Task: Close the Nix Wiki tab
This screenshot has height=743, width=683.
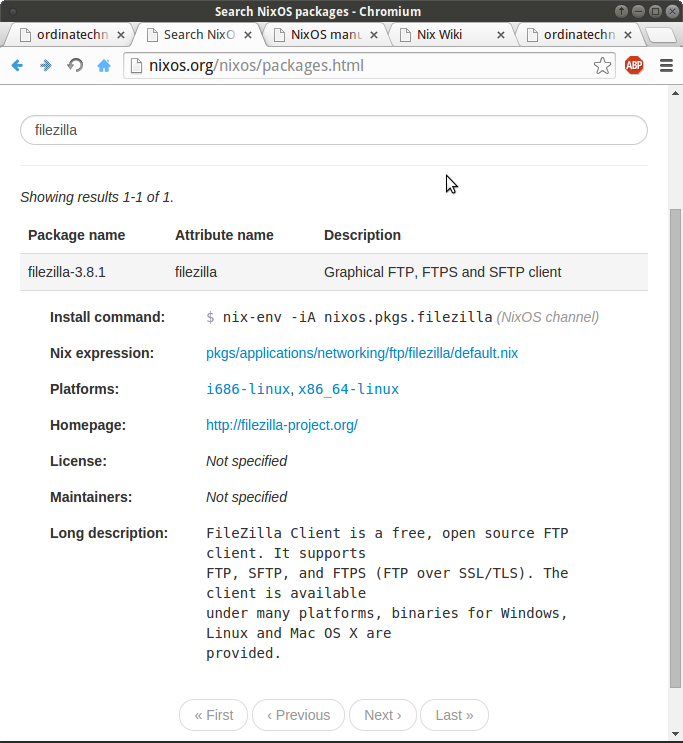Action: (501, 35)
